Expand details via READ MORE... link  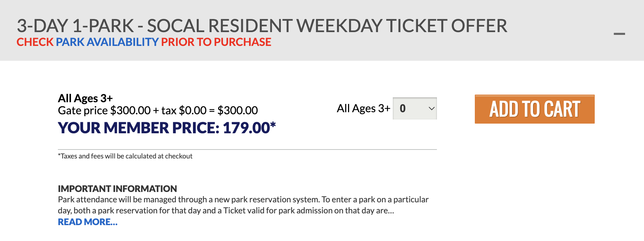[88, 222]
